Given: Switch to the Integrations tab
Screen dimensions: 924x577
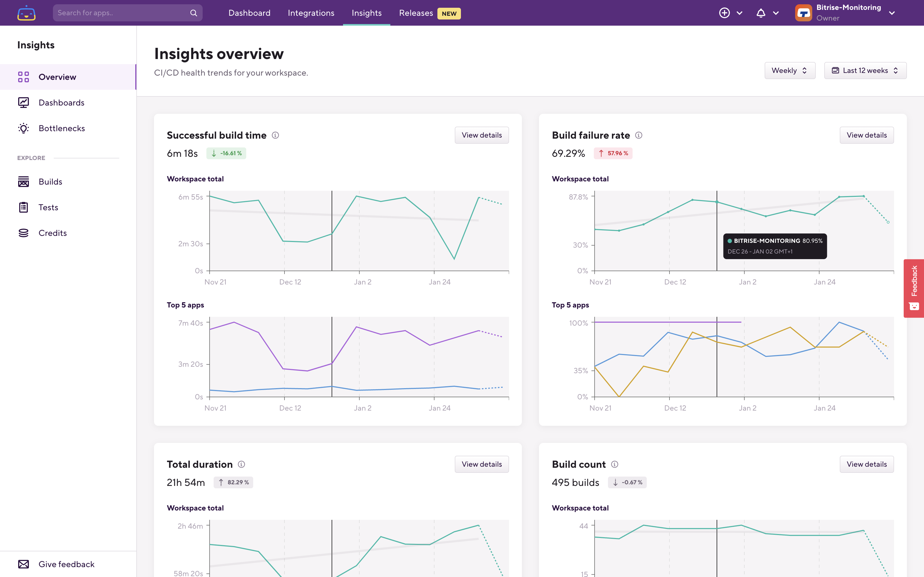Looking at the screenshot, I should (311, 13).
